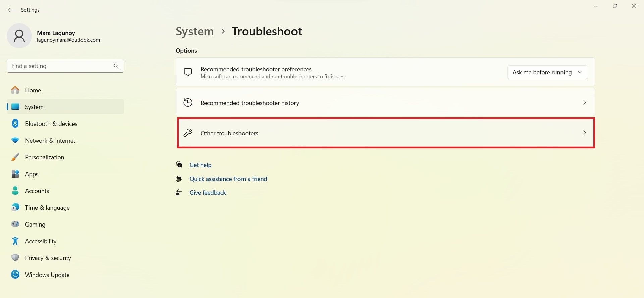Image resolution: width=644 pixels, height=298 pixels.
Task: Select Bluetooth & devices in sidebar
Action: pos(65,123)
